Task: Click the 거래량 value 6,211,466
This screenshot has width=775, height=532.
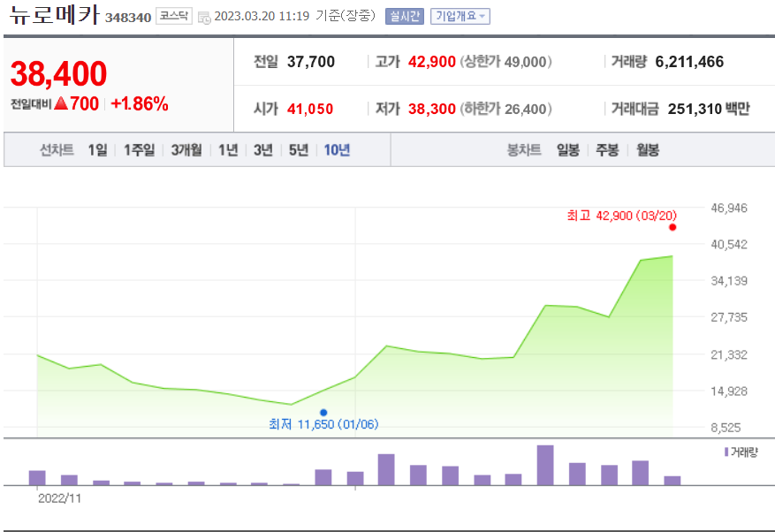Action: coord(689,62)
